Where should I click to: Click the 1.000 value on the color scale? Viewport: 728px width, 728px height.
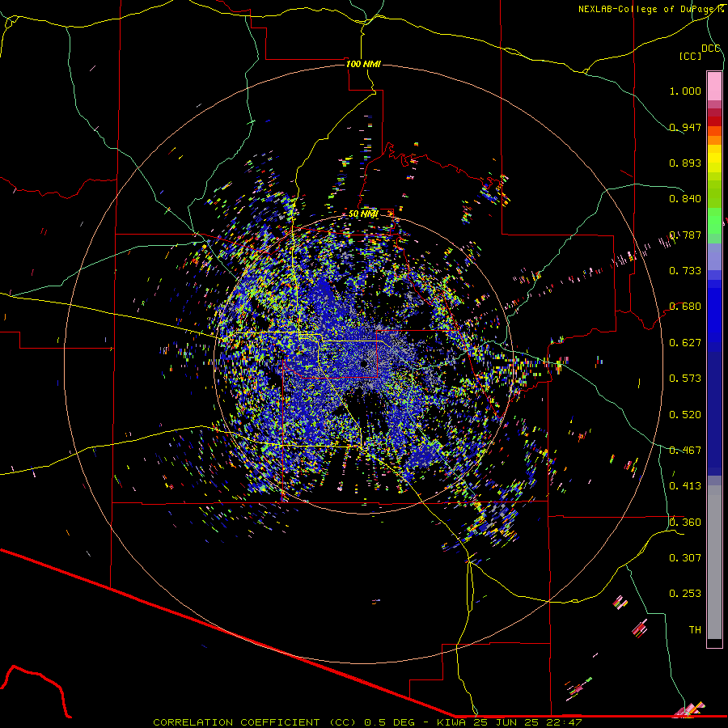click(x=685, y=91)
